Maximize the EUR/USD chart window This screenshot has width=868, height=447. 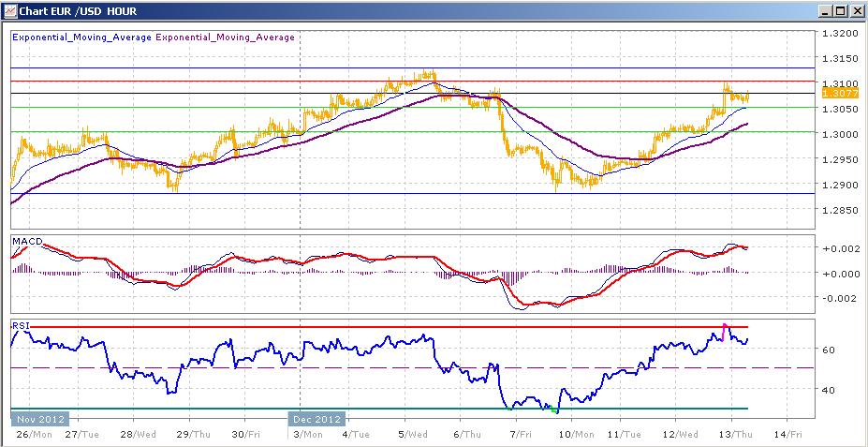(840, 11)
